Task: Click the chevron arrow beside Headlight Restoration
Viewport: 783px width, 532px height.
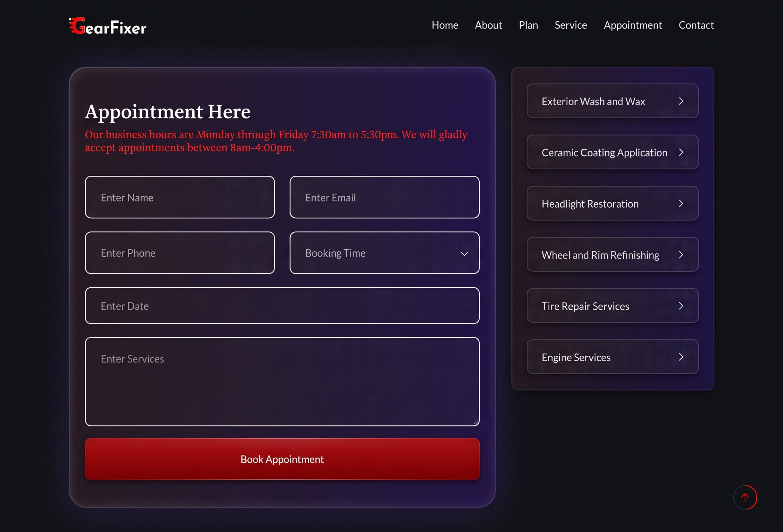Action: pyautogui.click(x=681, y=204)
